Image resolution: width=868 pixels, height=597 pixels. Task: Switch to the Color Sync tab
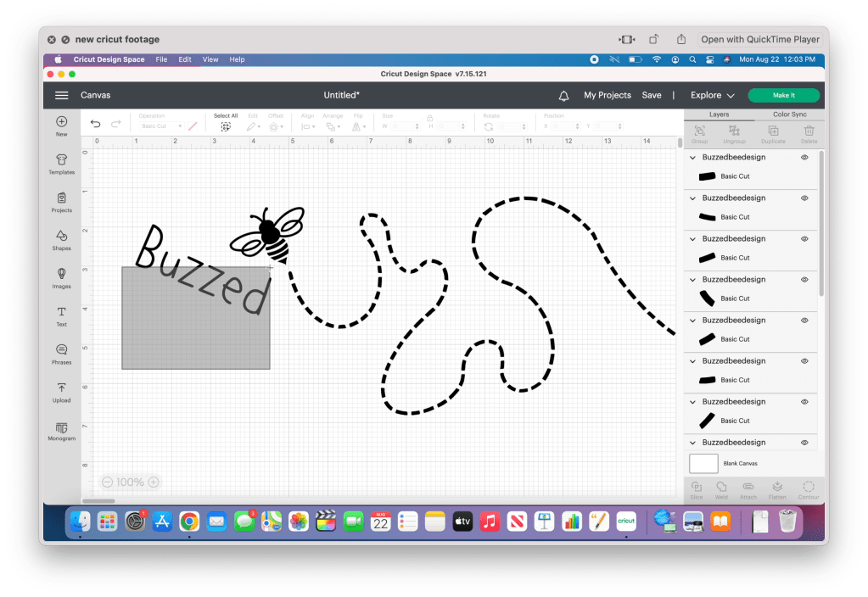789,114
